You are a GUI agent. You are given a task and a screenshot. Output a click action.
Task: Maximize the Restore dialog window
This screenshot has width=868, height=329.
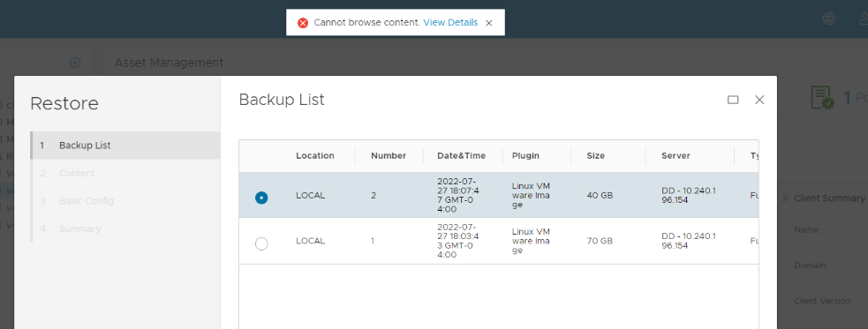733,100
